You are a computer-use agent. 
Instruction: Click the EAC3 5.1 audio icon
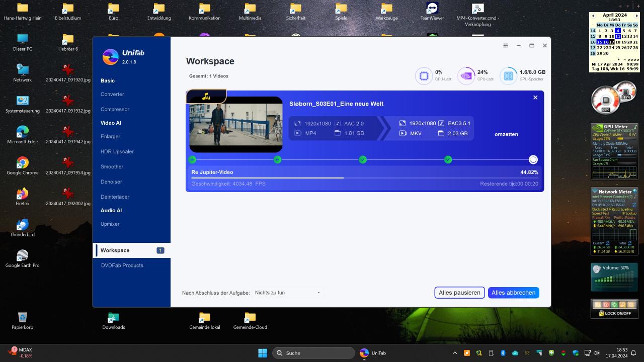(x=441, y=123)
